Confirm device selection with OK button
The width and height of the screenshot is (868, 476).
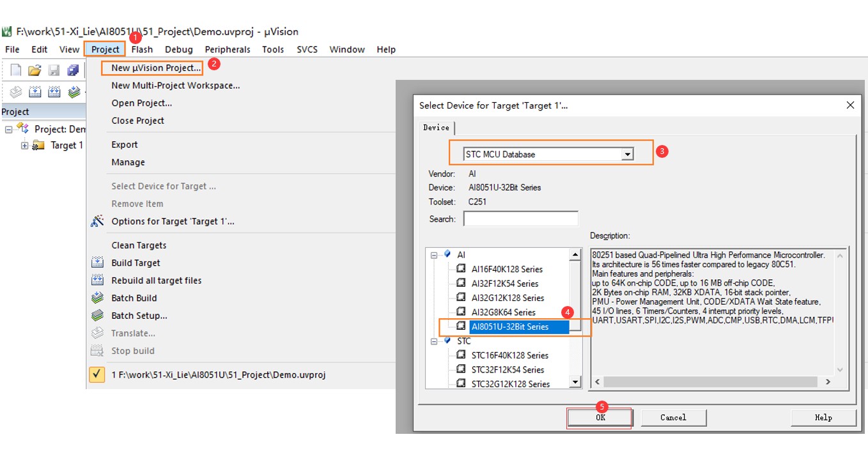600,418
